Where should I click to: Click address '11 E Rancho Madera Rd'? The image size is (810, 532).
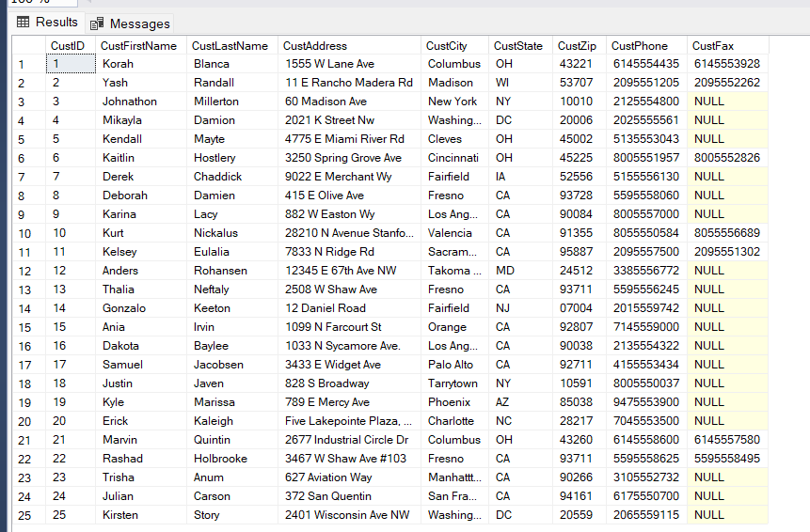(x=349, y=83)
